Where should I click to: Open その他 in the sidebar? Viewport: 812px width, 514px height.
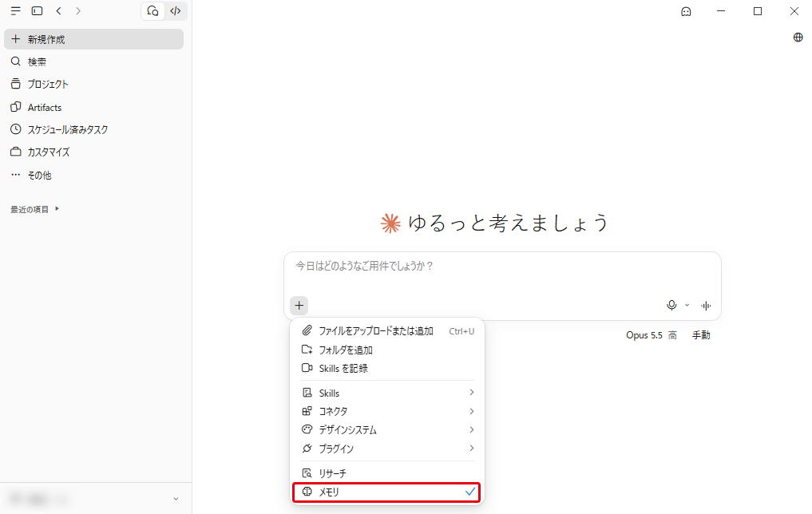pyautogui.click(x=93, y=176)
